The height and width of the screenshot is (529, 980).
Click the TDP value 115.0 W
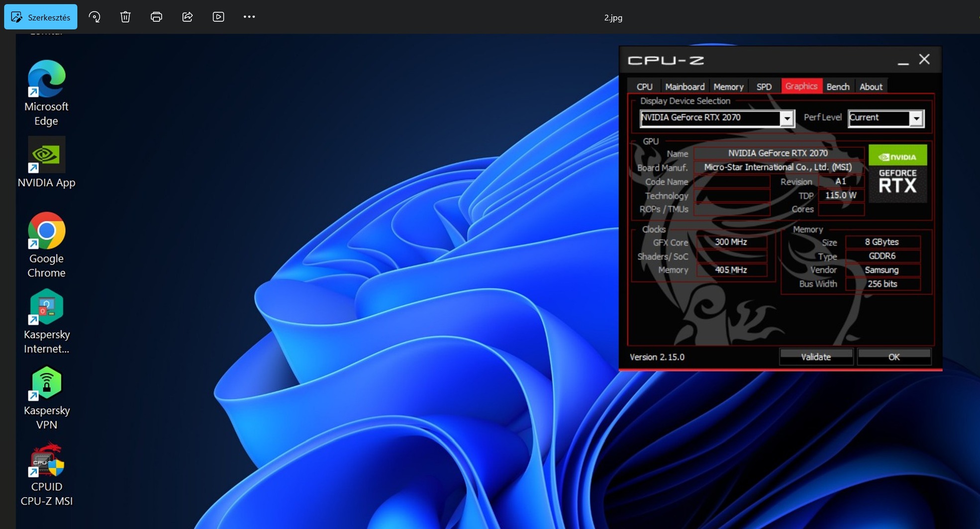[841, 195]
